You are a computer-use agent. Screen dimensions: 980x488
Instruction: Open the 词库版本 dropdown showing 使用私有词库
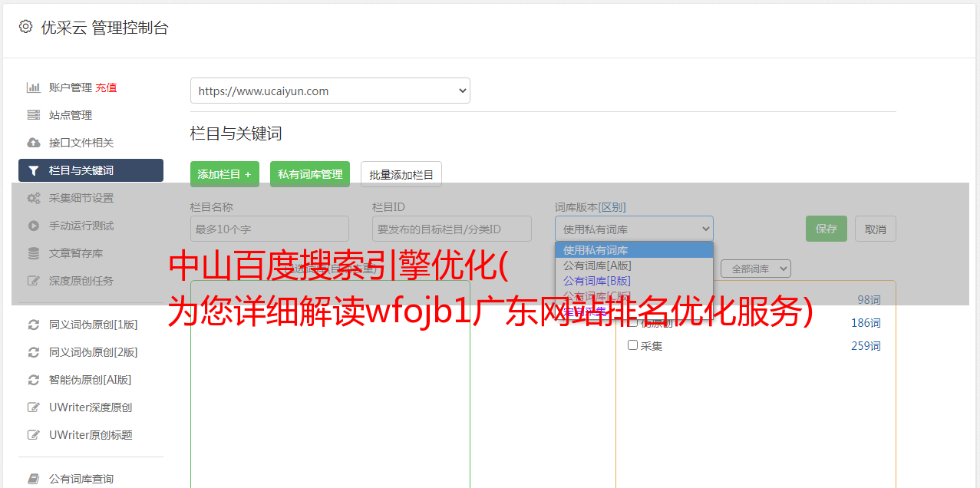tap(634, 229)
